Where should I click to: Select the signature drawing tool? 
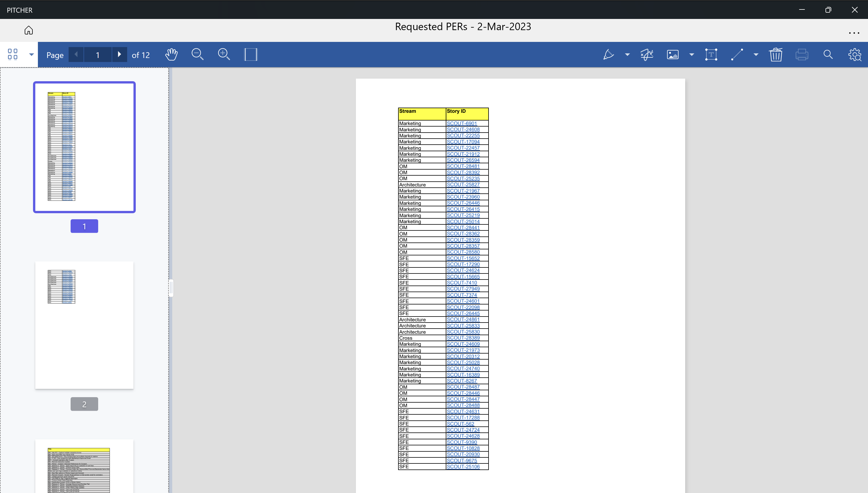coord(646,55)
